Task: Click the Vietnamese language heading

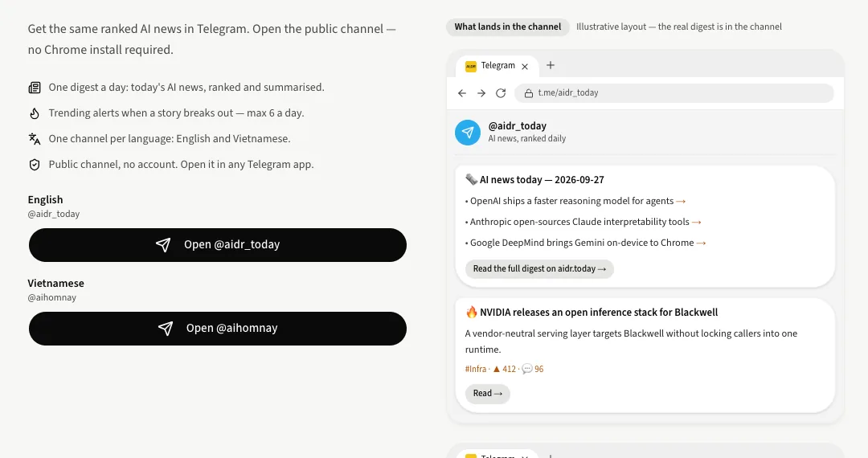Action: tap(56, 283)
